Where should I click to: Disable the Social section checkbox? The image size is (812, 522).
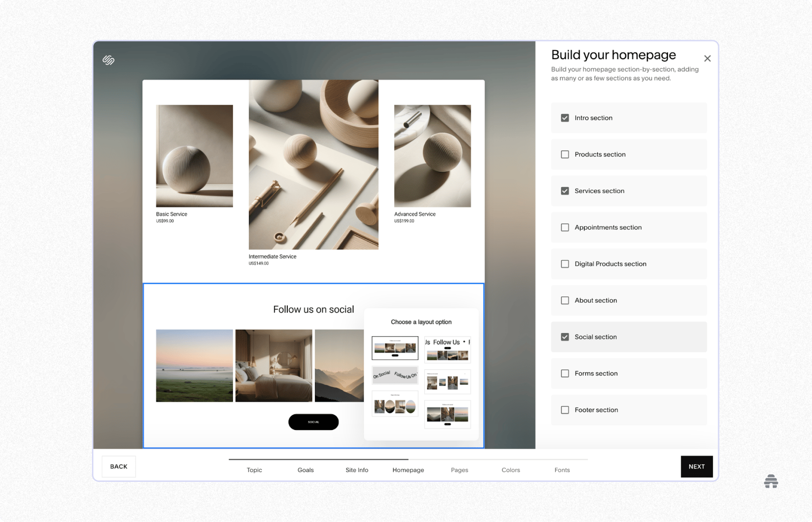pos(565,337)
